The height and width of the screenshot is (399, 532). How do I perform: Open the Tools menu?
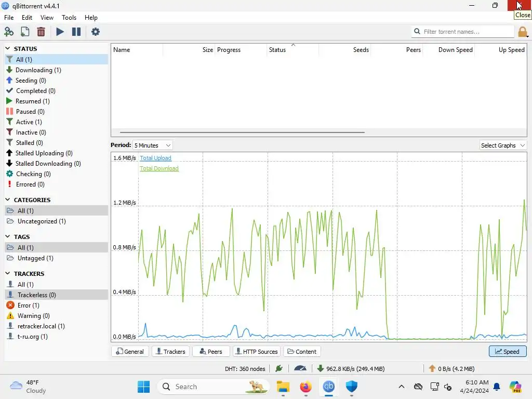(x=69, y=18)
